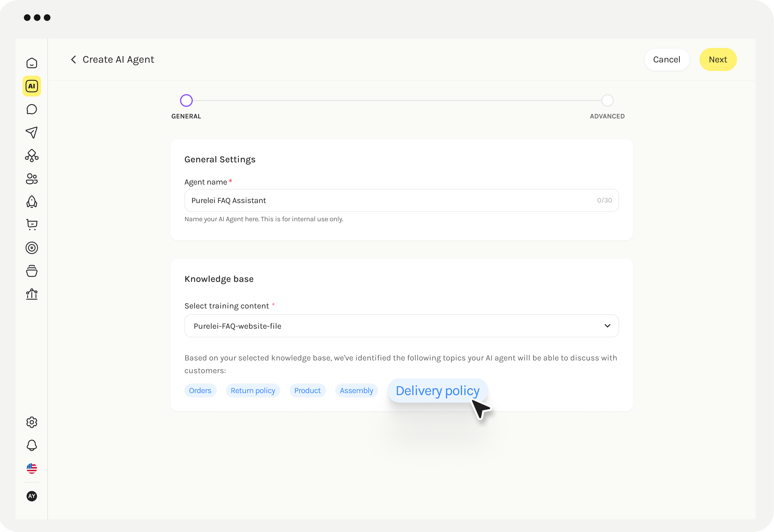Open the Conversations chat bubble icon
This screenshot has width=774, height=532.
click(x=32, y=109)
